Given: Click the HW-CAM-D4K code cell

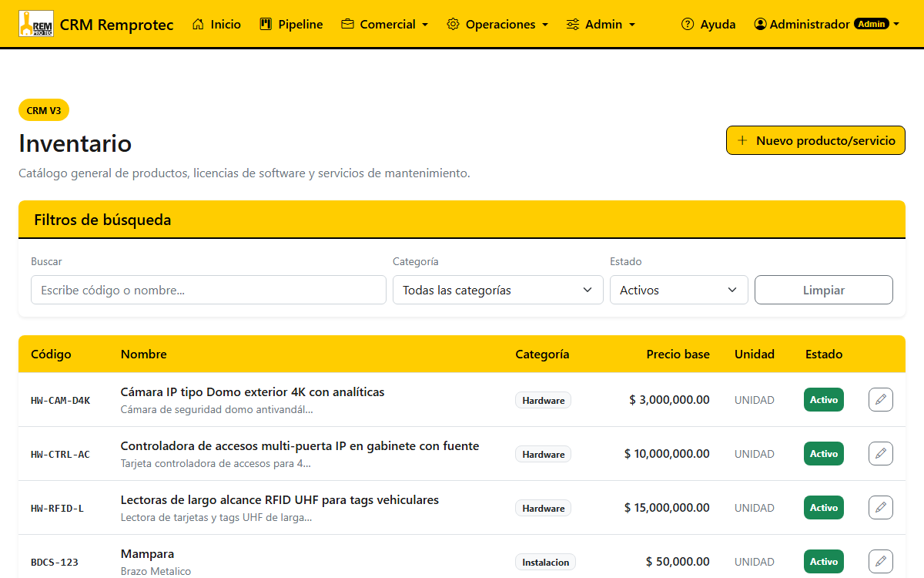Looking at the screenshot, I should click(x=60, y=400).
